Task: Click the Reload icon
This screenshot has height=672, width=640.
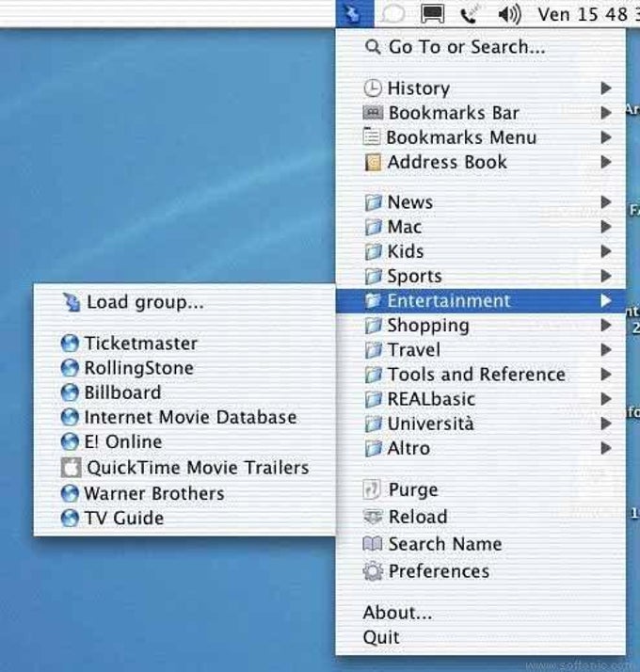Action: 373,517
